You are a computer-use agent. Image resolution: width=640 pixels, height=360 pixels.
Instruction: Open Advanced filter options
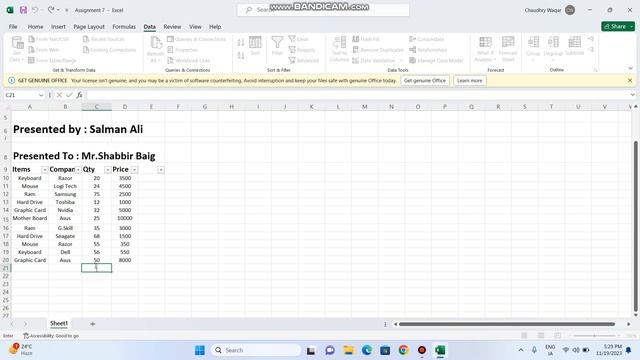tap(304, 60)
